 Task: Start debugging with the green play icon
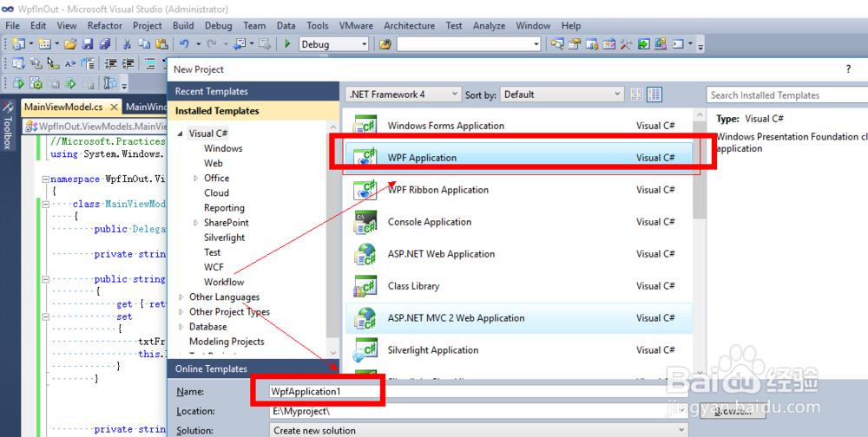(287, 43)
